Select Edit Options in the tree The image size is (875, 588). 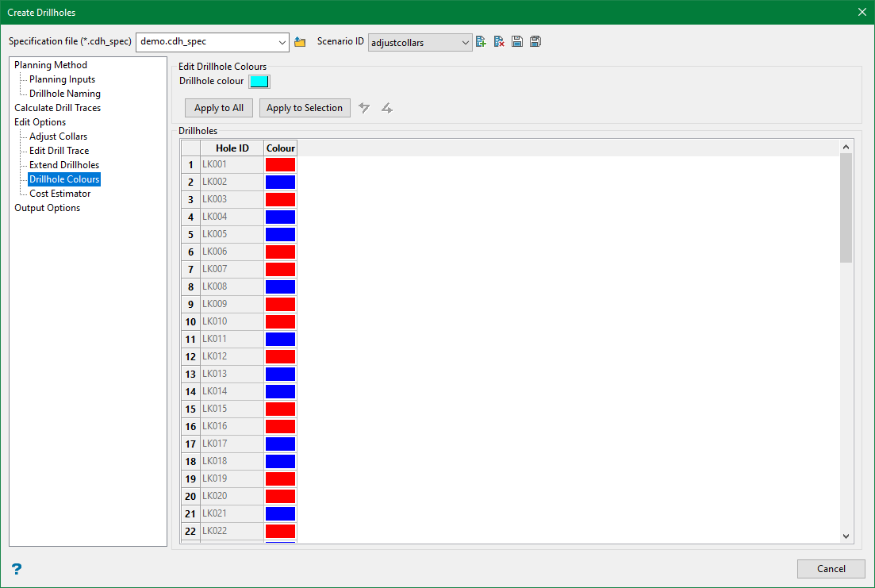click(40, 121)
